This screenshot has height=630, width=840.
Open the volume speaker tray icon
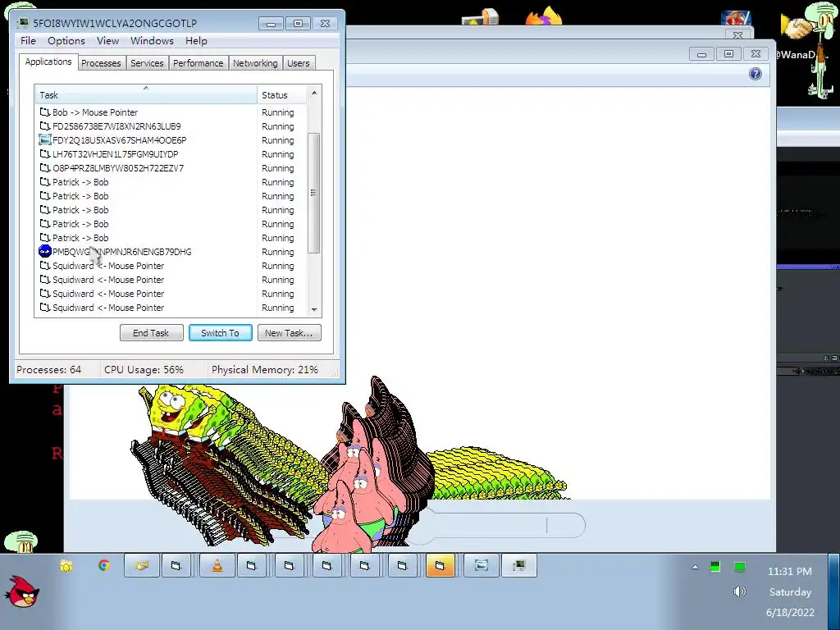tap(739, 591)
